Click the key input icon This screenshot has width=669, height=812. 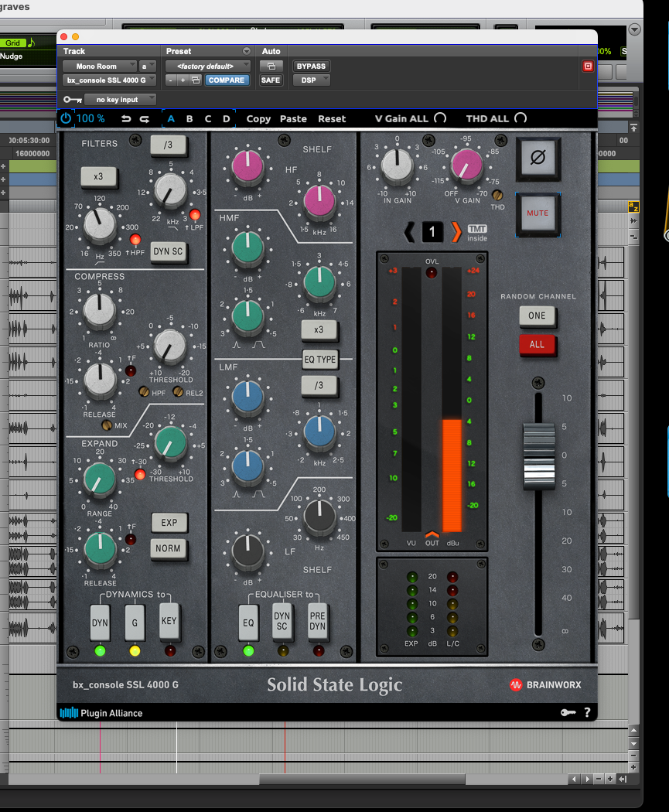pos(73,100)
